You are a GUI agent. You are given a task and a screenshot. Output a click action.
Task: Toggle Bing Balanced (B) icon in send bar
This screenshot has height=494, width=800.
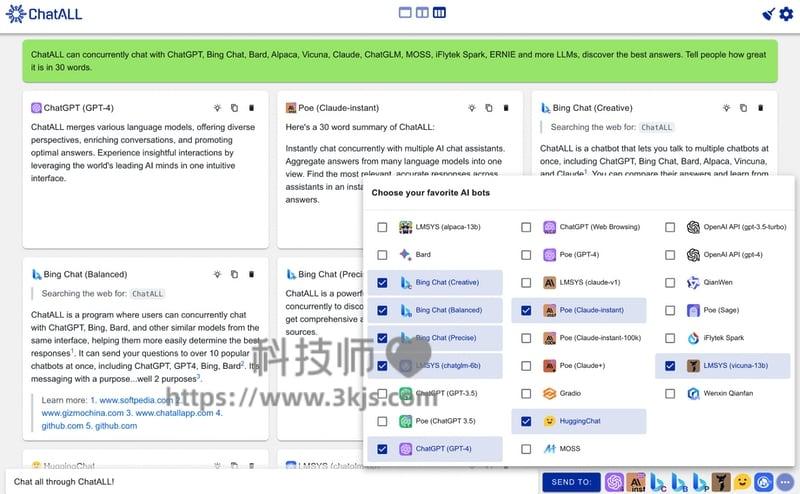[679, 482]
